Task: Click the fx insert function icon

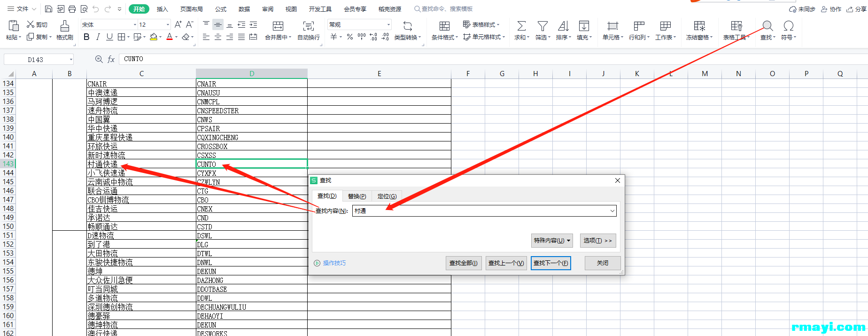Action: [111, 59]
